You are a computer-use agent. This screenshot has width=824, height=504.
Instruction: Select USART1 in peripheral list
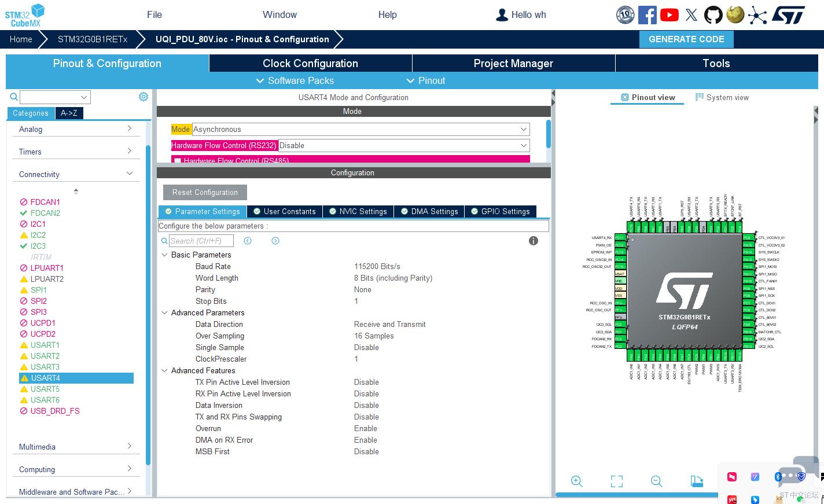pos(45,345)
